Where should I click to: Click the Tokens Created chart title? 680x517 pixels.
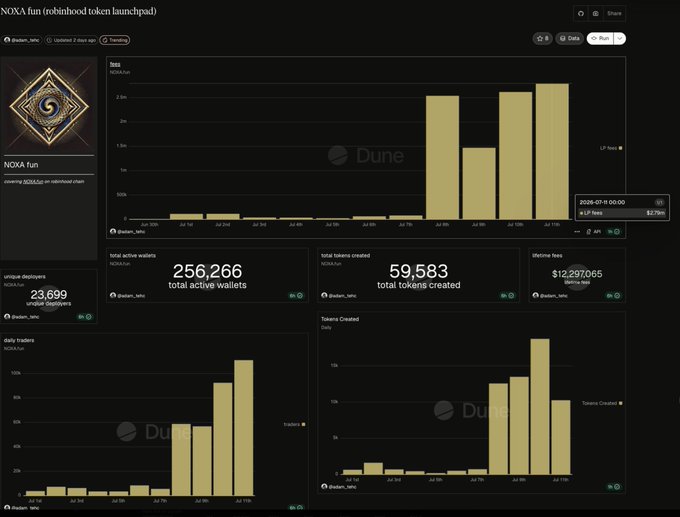click(x=340, y=319)
